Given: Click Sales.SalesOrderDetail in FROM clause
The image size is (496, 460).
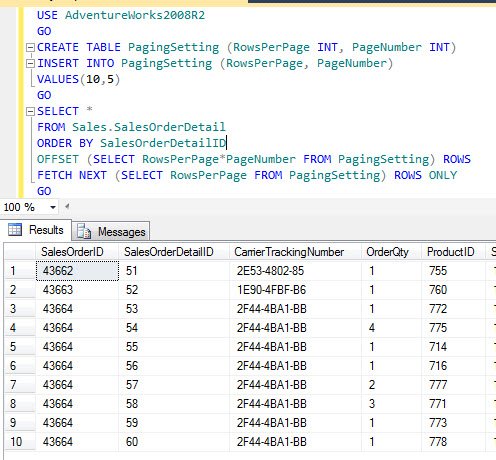Looking at the screenshot, I should (149, 127).
